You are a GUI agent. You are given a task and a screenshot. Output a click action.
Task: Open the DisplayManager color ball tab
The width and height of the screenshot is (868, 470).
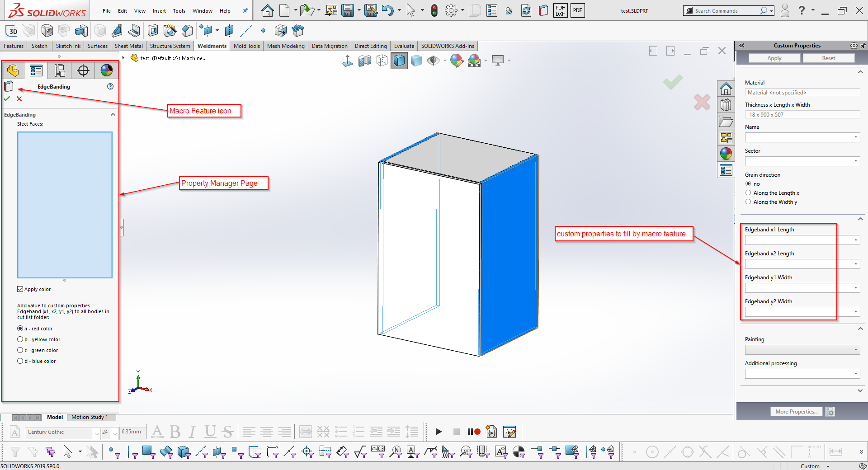coord(107,70)
